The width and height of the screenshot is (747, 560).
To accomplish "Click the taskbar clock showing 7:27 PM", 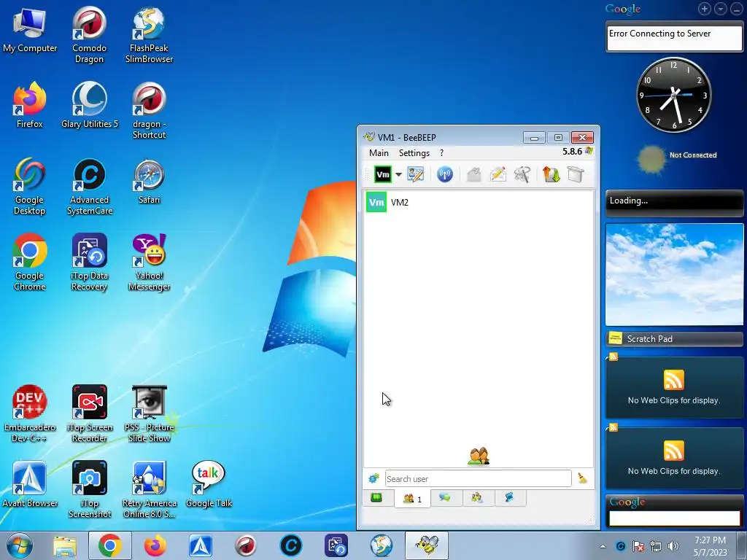I will tap(711, 546).
